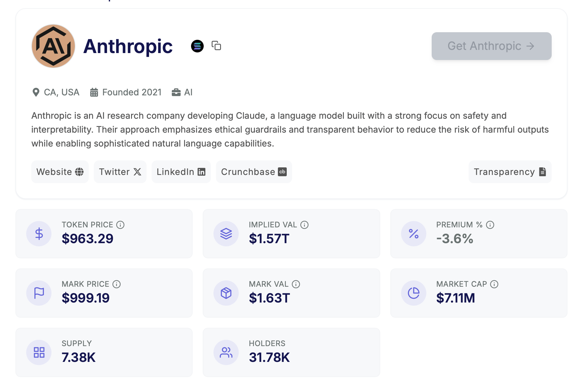Click the mark price value $999.19
588x384 pixels.
(86, 298)
